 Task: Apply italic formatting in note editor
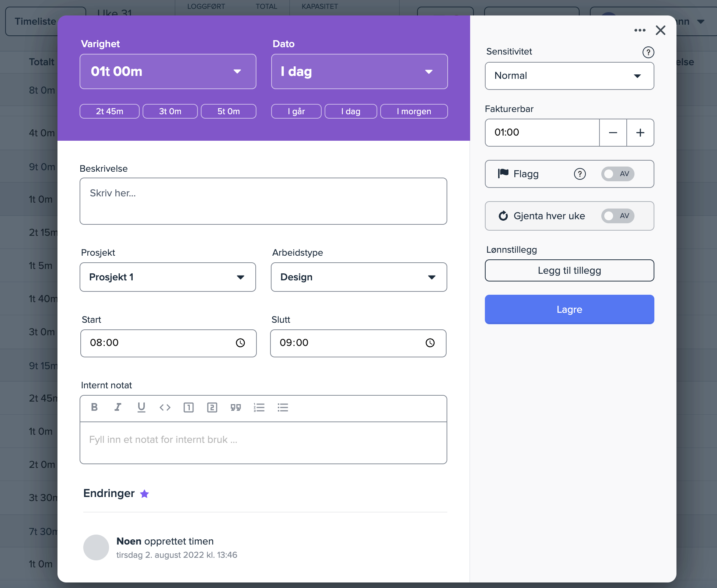pyautogui.click(x=118, y=407)
